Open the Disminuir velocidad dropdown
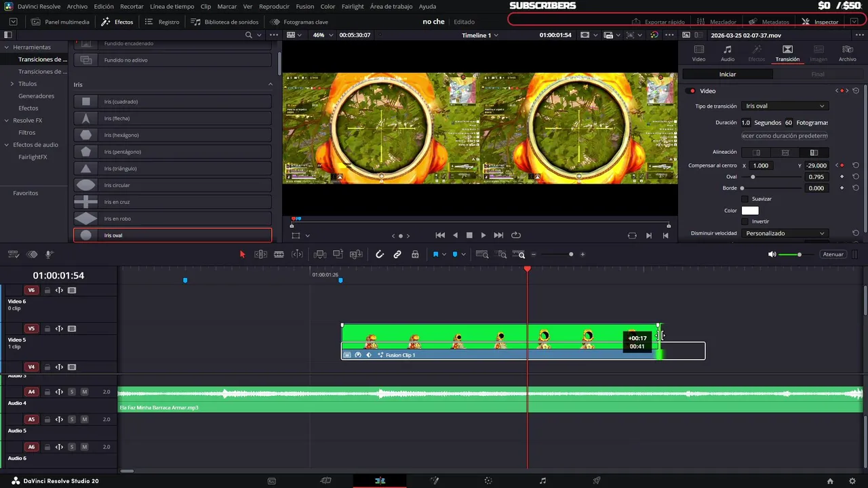Viewport: 868px width, 488px height. (785, 233)
